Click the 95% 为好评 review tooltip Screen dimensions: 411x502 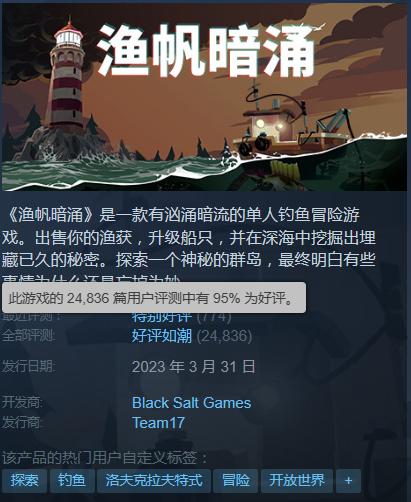(154, 298)
